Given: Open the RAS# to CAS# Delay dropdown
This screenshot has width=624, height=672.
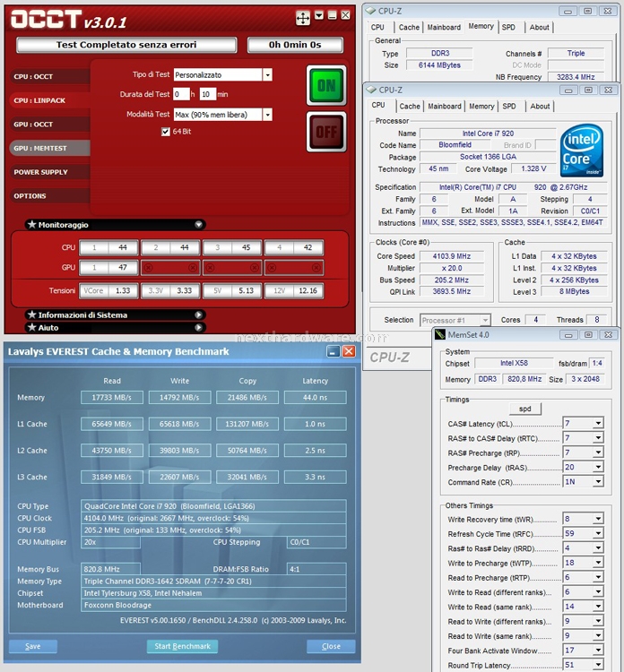Looking at the screenshot, I should pyautogui.click(x=598, y=438).
